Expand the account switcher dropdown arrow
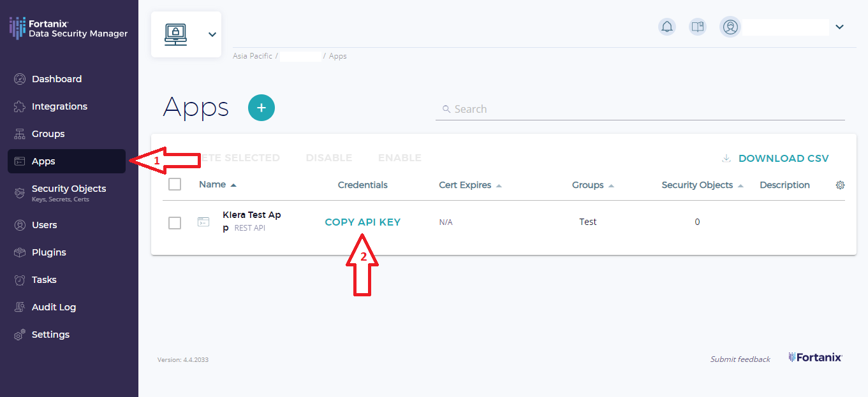 coord(212,34)
